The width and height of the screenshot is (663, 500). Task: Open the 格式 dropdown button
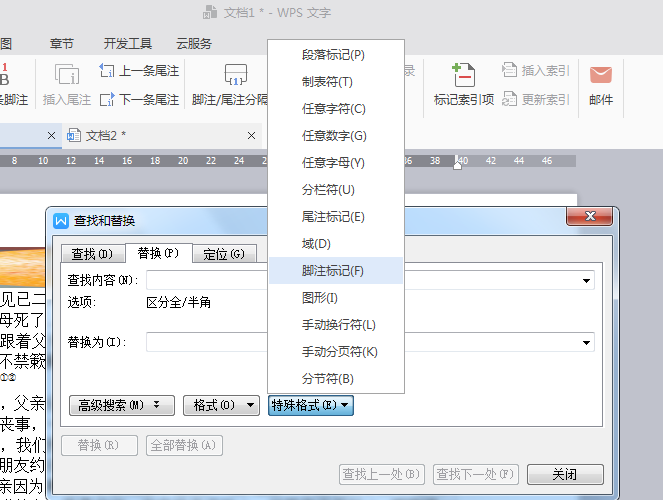click(221, 405)
